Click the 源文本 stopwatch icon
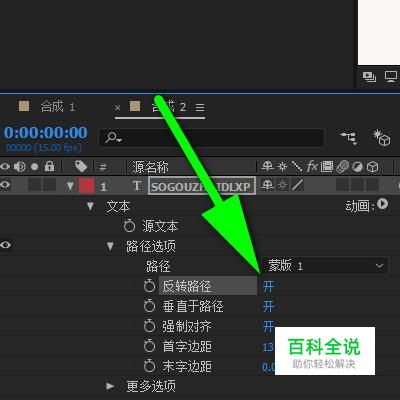Viewport: 400px width, 400px height. point(129,226)
